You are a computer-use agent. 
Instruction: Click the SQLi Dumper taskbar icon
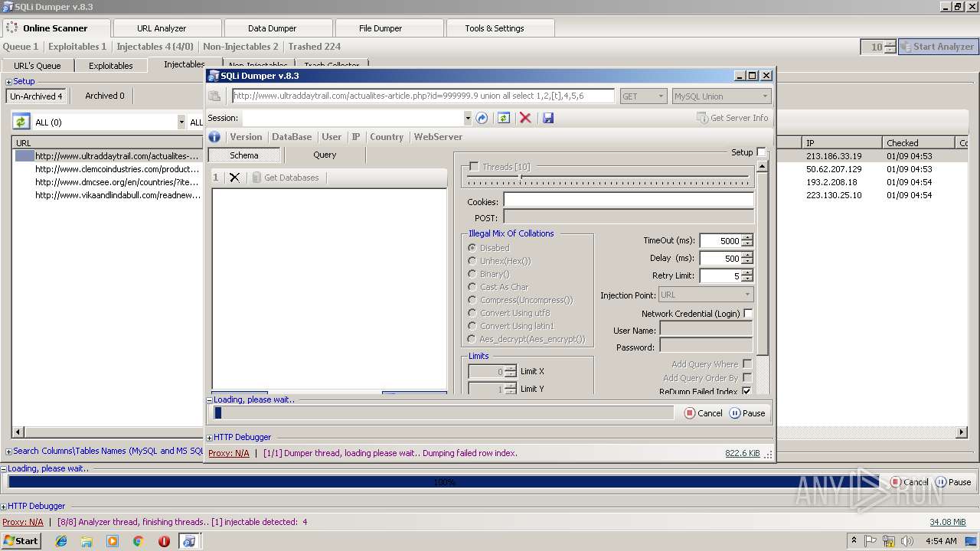click(189, 541)
